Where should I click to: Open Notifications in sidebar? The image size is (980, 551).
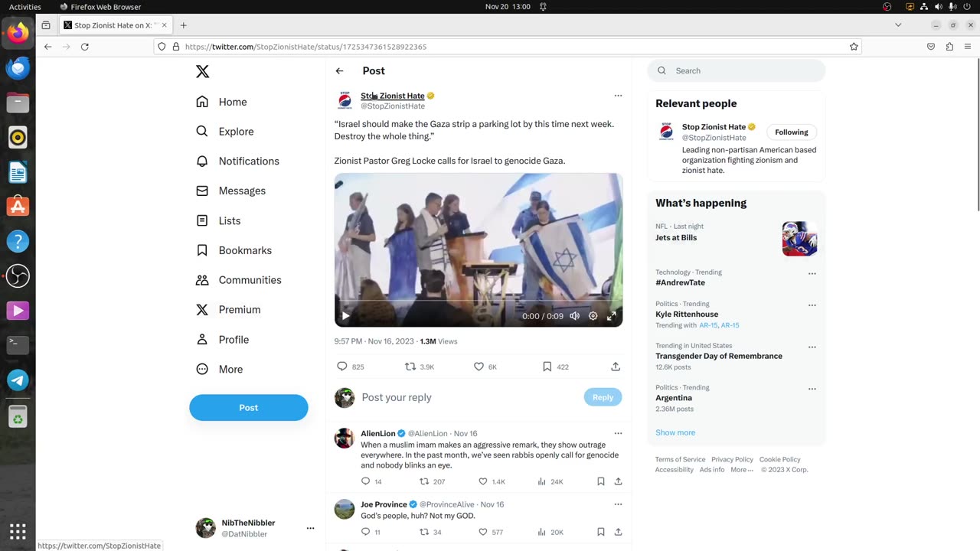coord(237,161)
